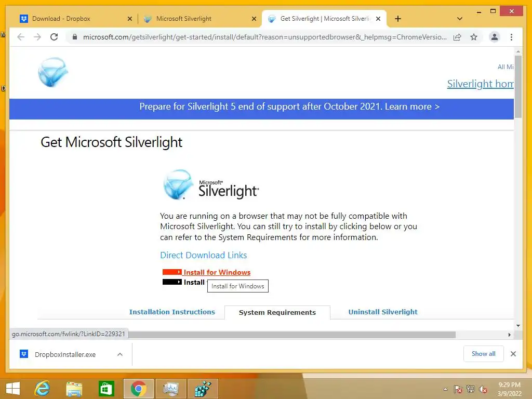
Task: Expand DropboxInstaller.exe download options chevron
Action: [120, 354]
